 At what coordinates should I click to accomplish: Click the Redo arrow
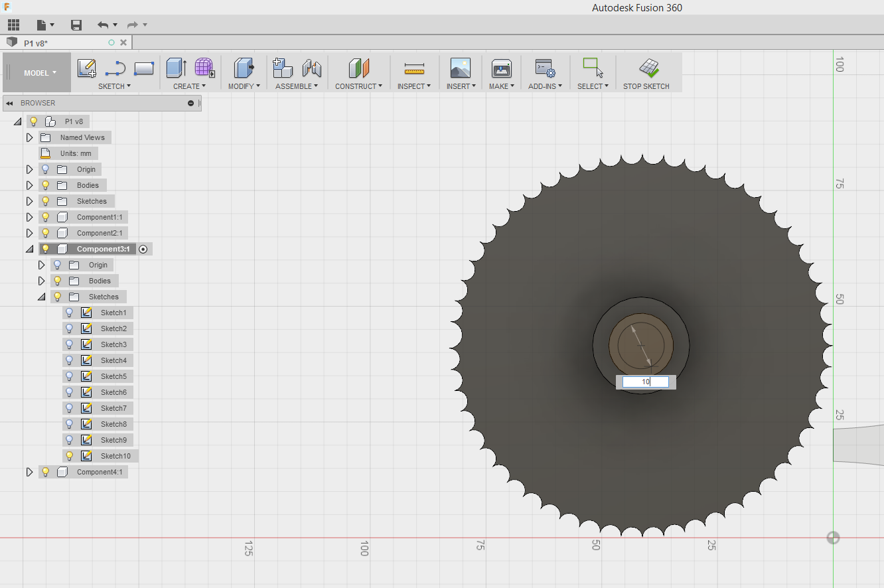132,25
